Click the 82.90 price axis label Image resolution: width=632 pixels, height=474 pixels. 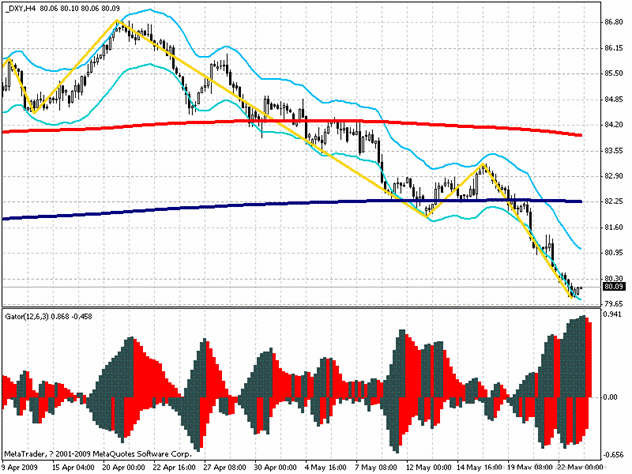(614, 176)
